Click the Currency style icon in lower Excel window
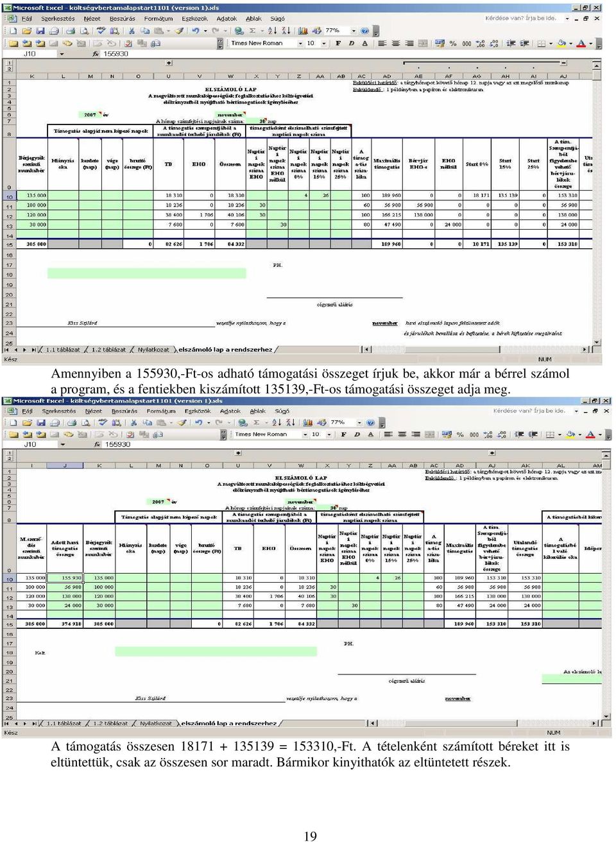 pyautogui.click(x=447, y=434)
